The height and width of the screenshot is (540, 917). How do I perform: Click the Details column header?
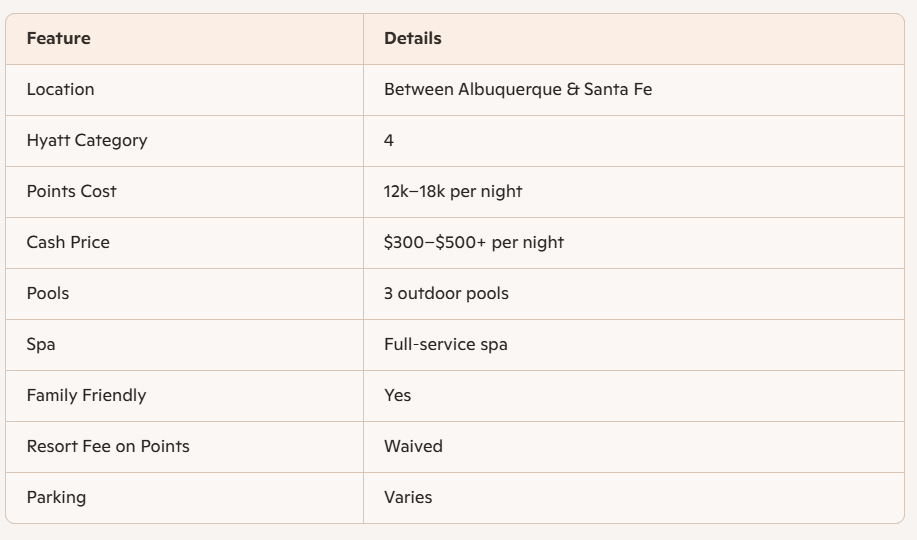tap(412, 39)
